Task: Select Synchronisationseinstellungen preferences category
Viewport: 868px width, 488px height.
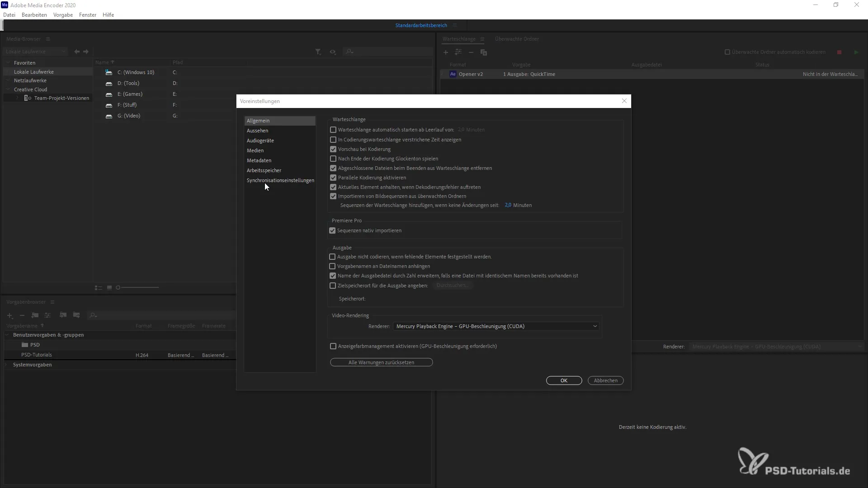Action: point(280,180)
